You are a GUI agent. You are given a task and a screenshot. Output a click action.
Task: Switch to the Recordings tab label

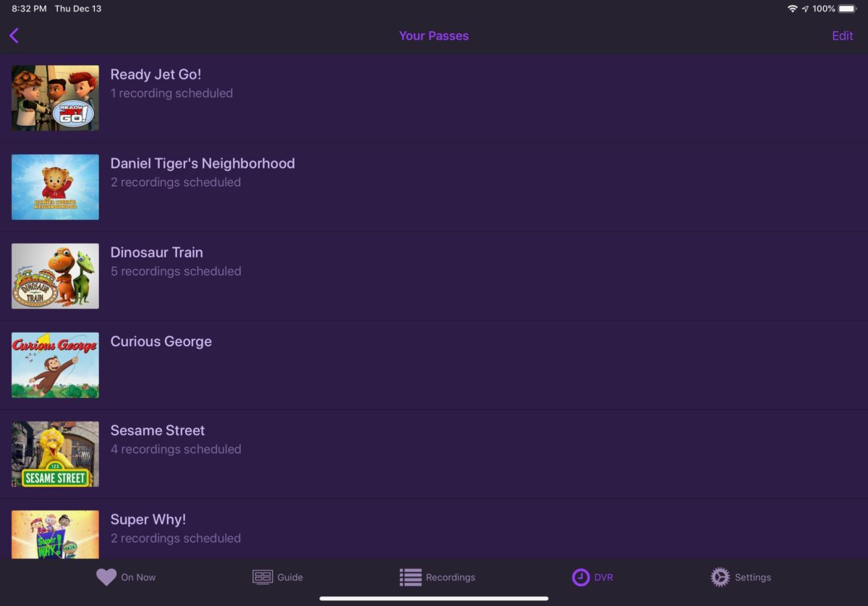click(451, 577)
